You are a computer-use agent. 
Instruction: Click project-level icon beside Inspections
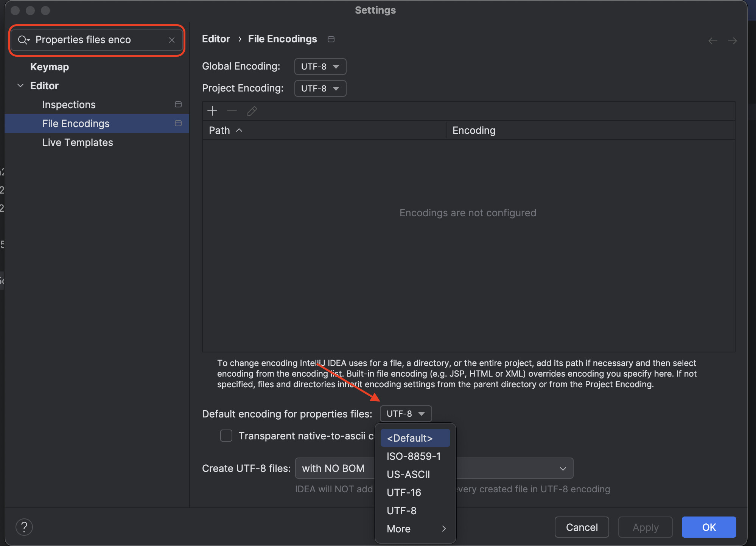coord(178,104)
